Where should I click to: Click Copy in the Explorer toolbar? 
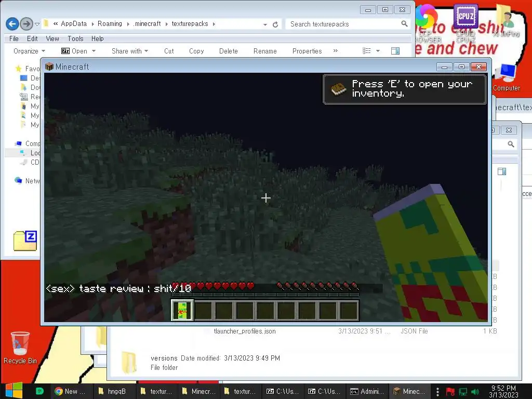196,51
